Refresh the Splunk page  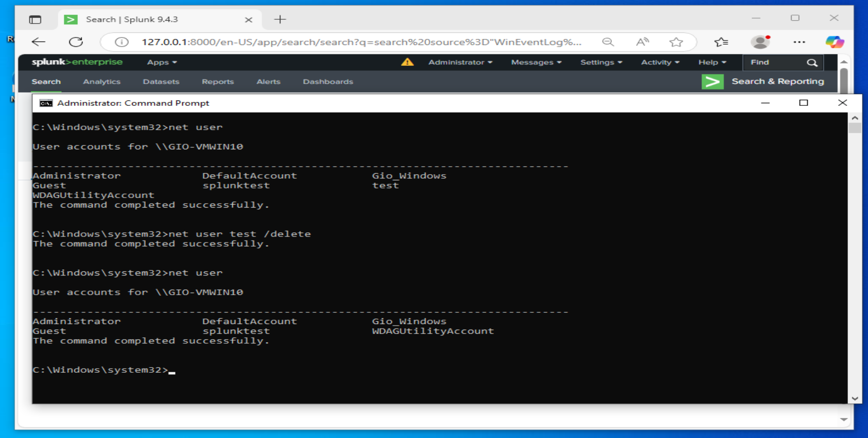[76, 42]
